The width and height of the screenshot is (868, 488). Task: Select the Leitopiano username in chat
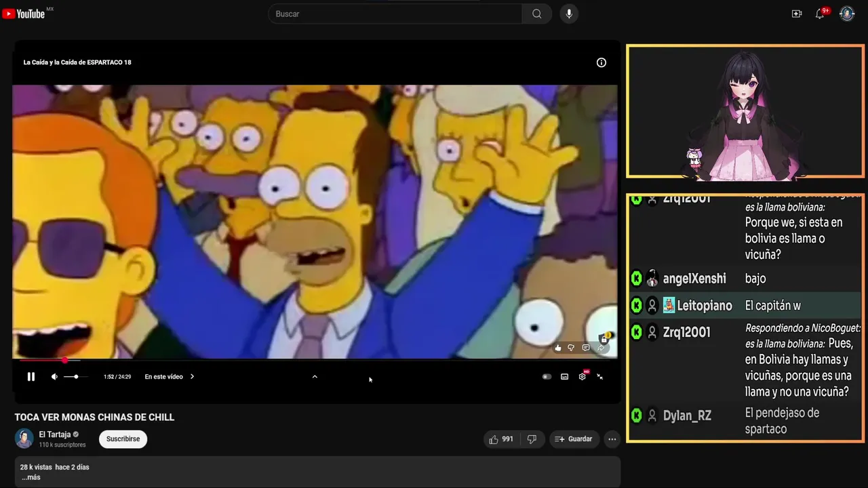click(x=705, y=306)
